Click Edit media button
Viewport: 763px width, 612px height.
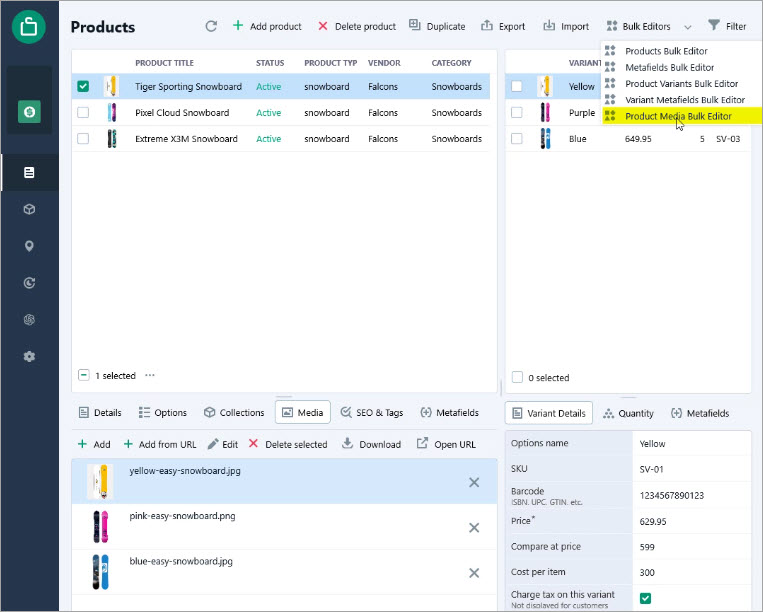coord(223,444)
